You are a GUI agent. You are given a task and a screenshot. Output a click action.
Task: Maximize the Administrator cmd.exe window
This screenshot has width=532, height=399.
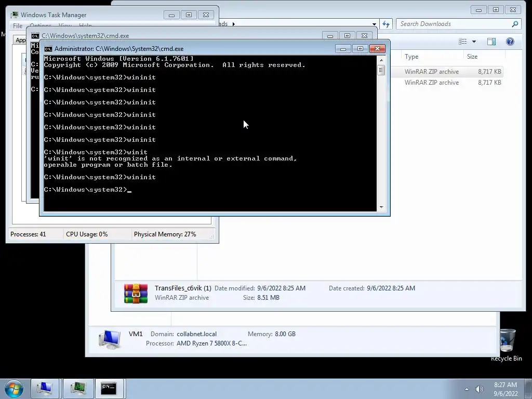click(360, 49)
